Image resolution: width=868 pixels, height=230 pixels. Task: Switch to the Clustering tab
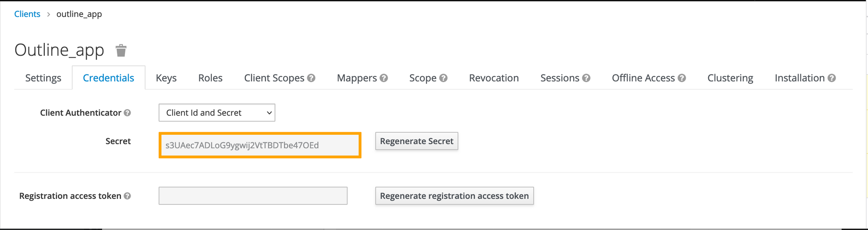point(730,78)
